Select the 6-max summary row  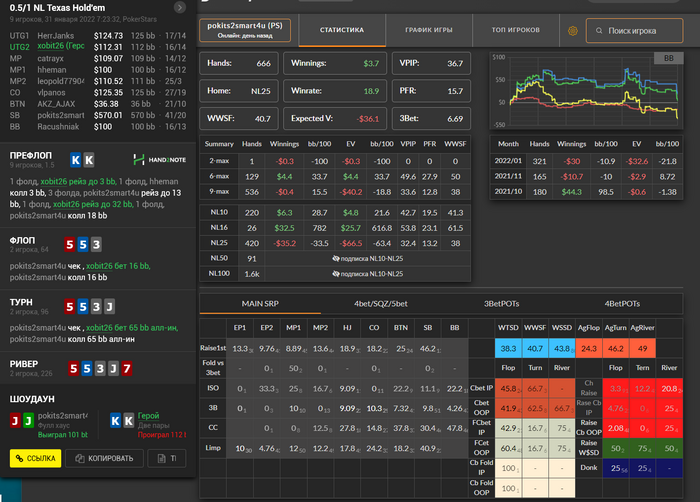coord(335,176)
